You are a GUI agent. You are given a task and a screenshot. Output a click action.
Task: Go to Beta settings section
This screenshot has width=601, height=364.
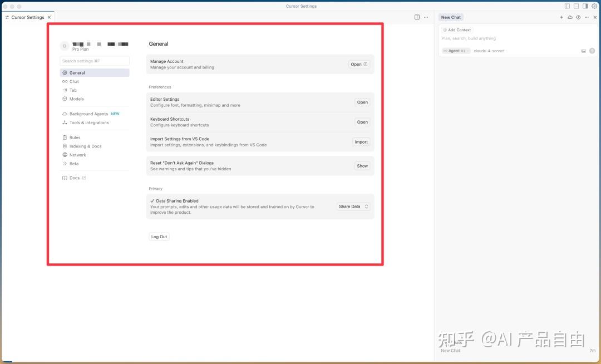point(95,164)
